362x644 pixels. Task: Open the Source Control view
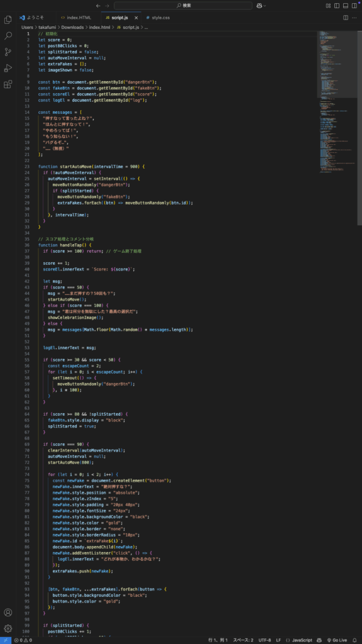click(8, 52)
